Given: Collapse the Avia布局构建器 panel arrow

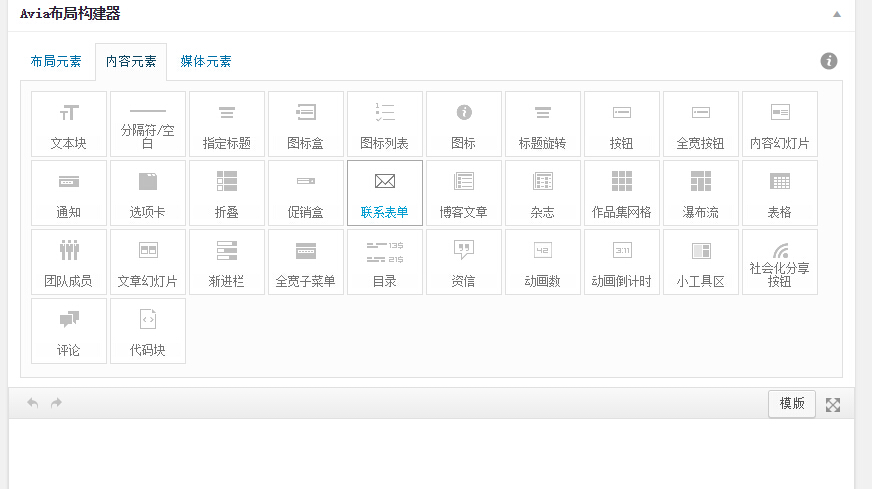Looking at the screenshot, I should coord(837,14).
